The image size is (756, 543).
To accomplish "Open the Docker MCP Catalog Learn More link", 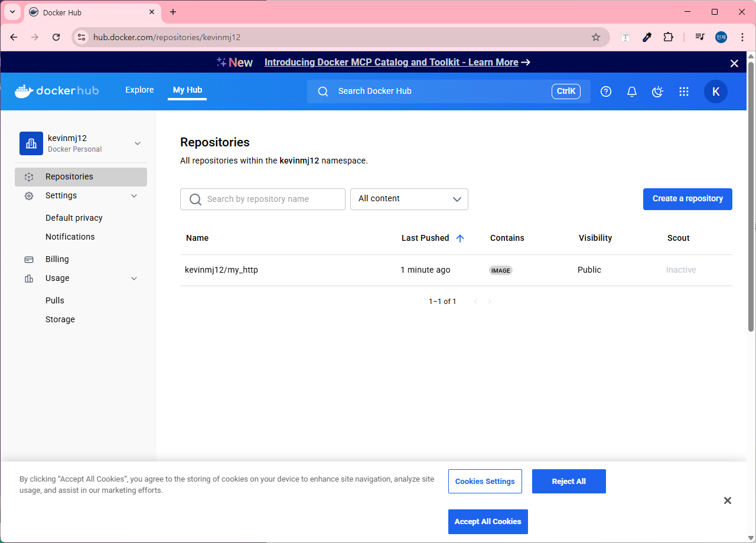I will click(x=391, y=63).
